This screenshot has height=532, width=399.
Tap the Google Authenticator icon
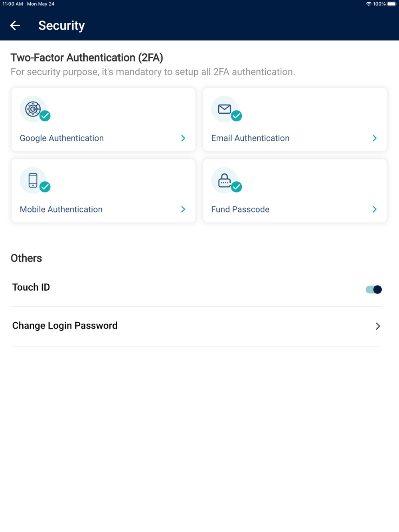[x=33, y=109]
